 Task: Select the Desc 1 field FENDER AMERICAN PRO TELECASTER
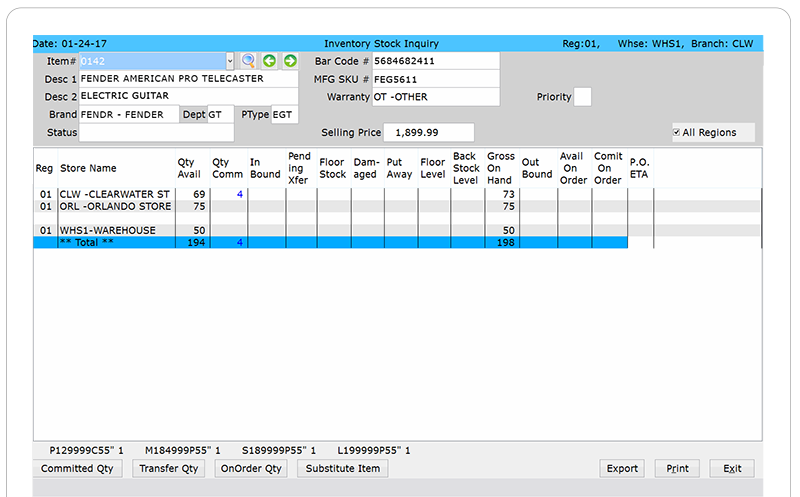point(189,79)
